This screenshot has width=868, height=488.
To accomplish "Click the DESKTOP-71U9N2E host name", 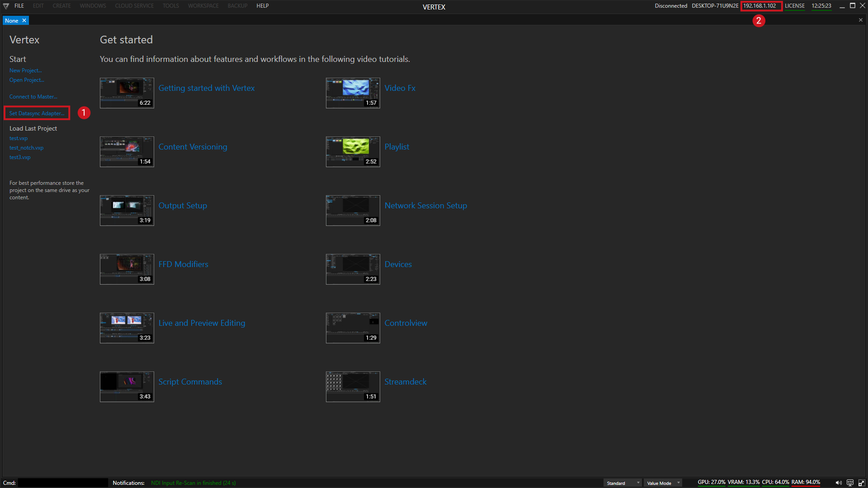I will click(x=715, y=6).
